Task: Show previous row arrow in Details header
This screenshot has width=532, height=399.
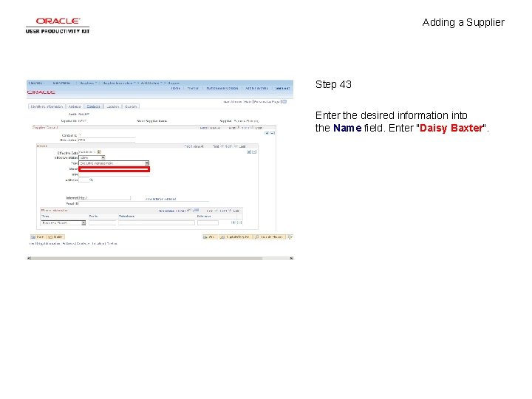Action: point(222,146)
